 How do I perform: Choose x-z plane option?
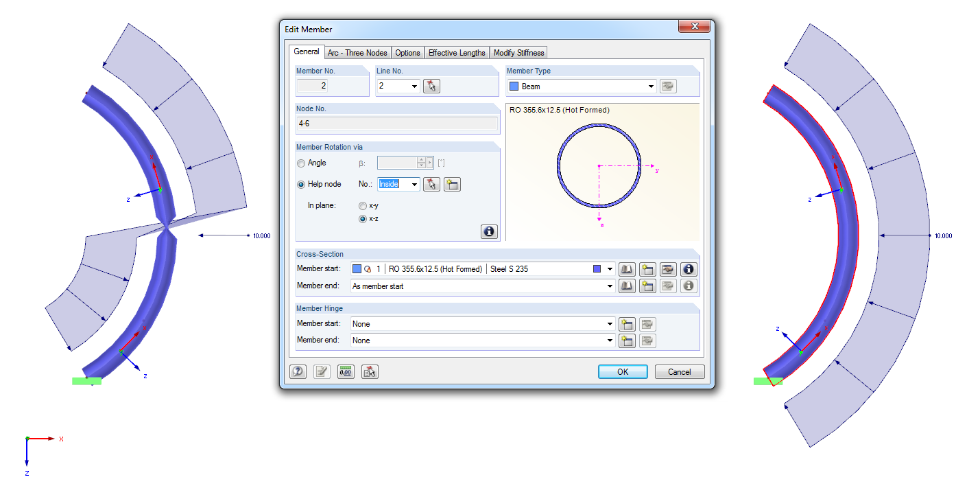point(363,219)
